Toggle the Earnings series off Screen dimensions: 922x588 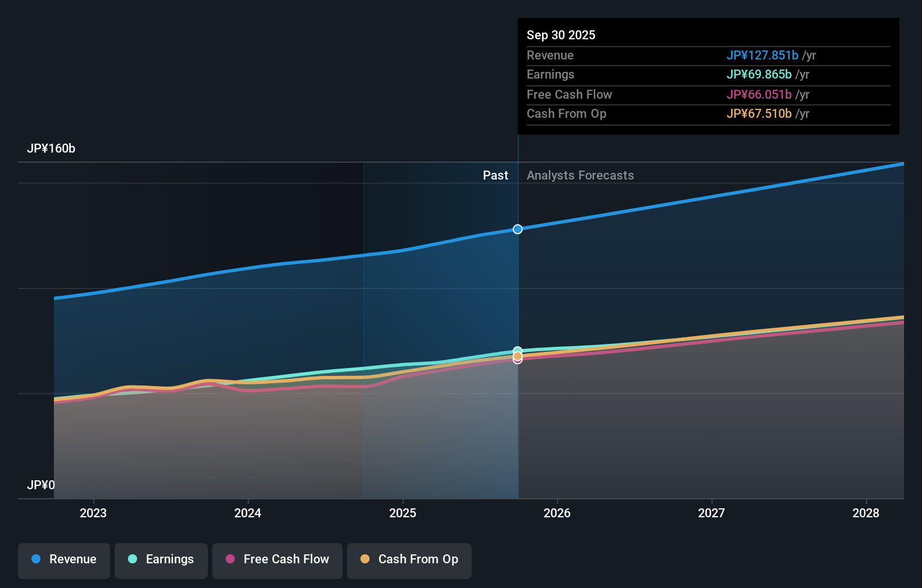161,559
